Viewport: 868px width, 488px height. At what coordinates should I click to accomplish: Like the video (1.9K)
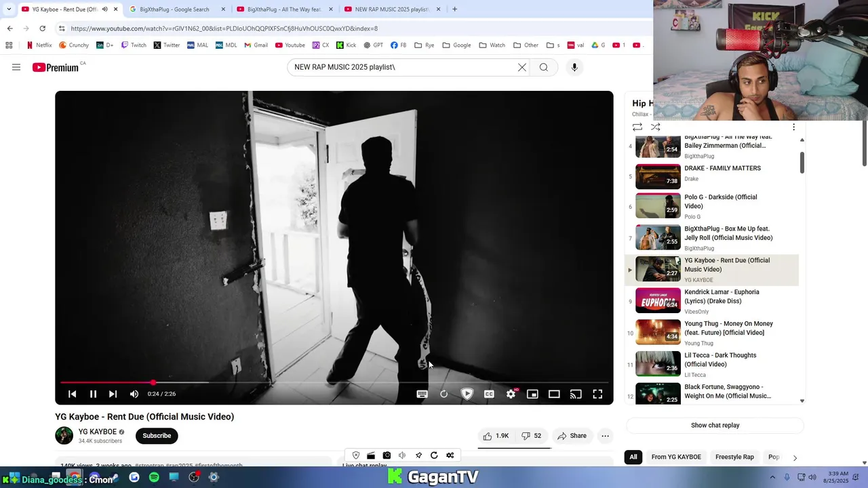coord(495,436)
